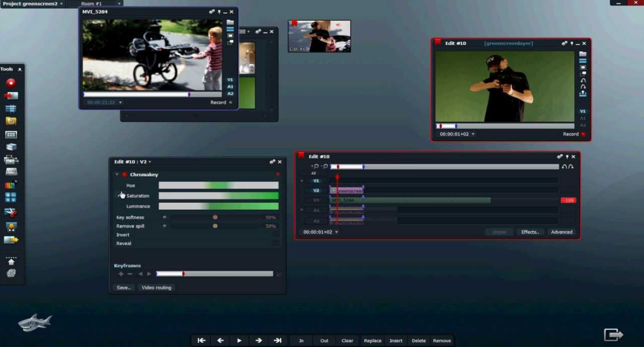Click the Effects.. button in timeline
The image size is (644, 347).
(530, 232)
